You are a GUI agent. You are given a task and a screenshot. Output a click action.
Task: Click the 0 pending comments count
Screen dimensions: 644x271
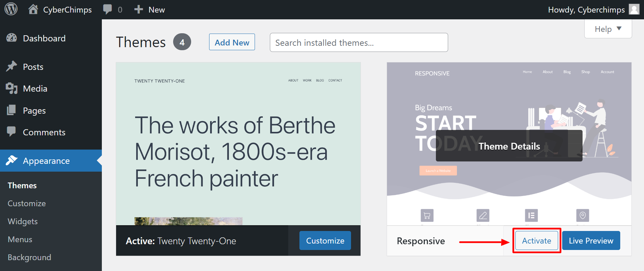[x=120, y=10]
